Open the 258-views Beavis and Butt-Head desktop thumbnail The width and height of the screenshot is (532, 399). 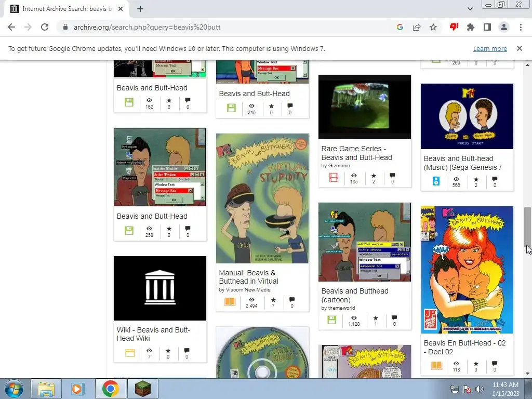[160, 167]
